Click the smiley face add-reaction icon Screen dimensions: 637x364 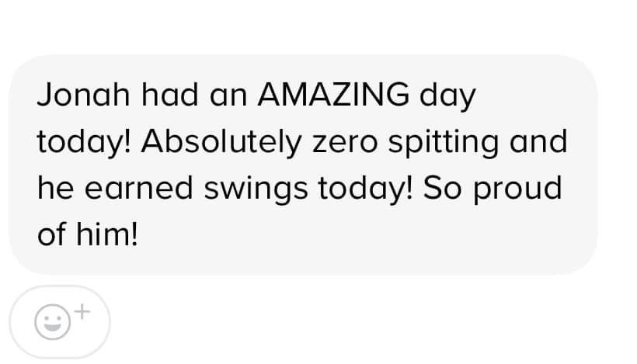click(52, 322)
